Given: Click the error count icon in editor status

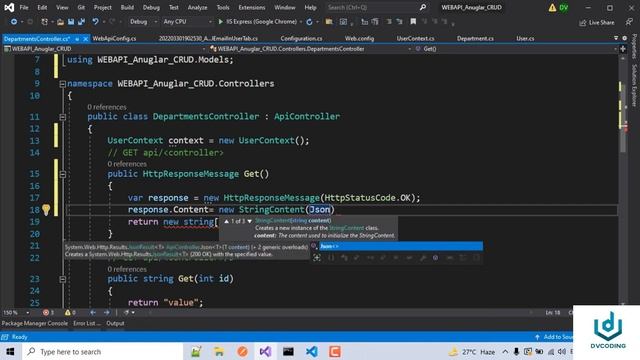Looking at the screenshot, I should [x=46, y=313].
